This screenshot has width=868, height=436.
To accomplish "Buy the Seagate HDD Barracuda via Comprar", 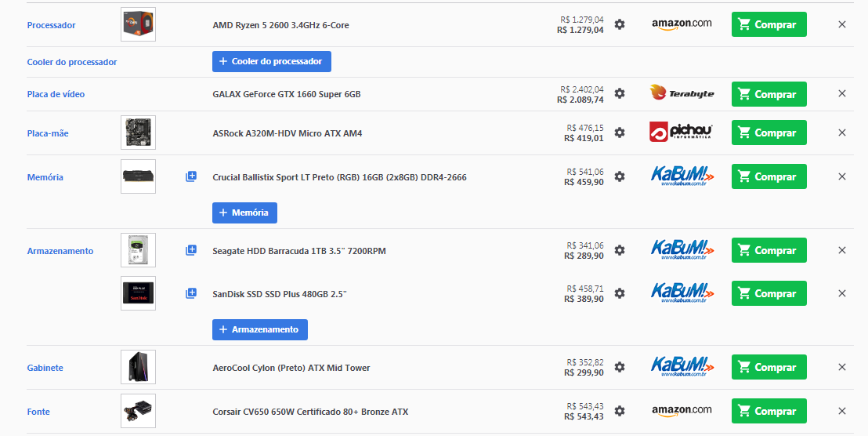I will (x=769, y=250).
